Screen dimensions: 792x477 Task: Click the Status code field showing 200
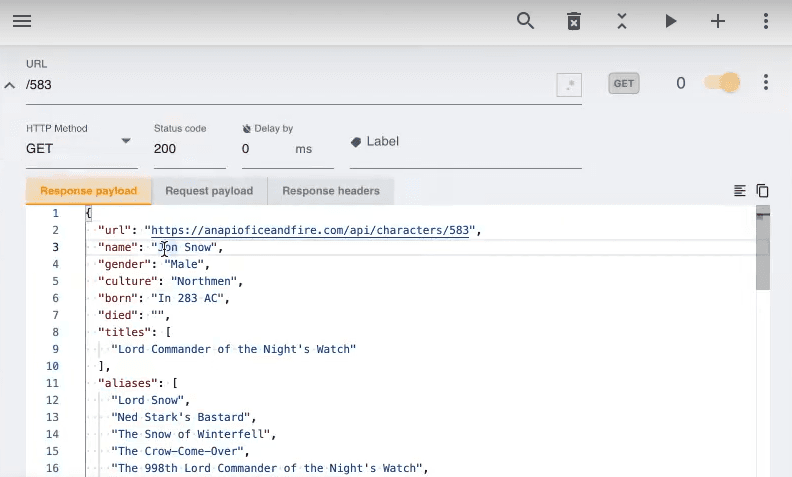[190, 149]
